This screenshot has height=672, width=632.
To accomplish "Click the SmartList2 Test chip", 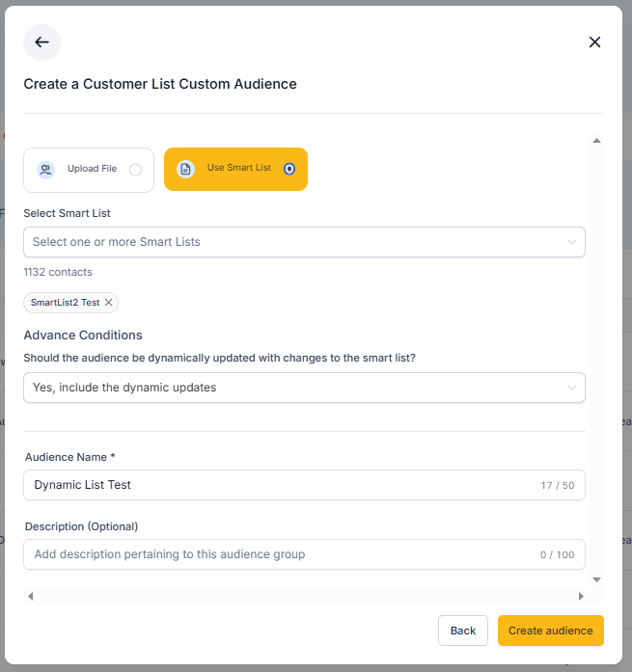I will tap(65, 303).
